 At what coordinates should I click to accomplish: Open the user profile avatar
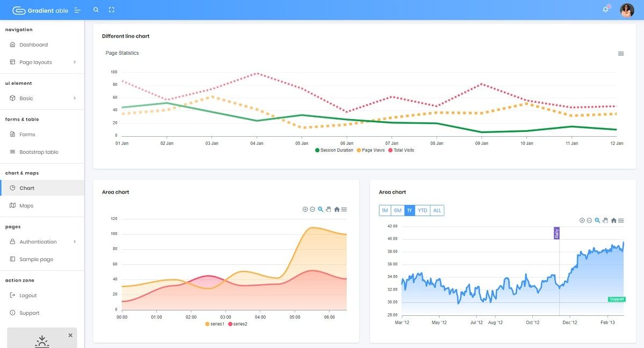627,10
